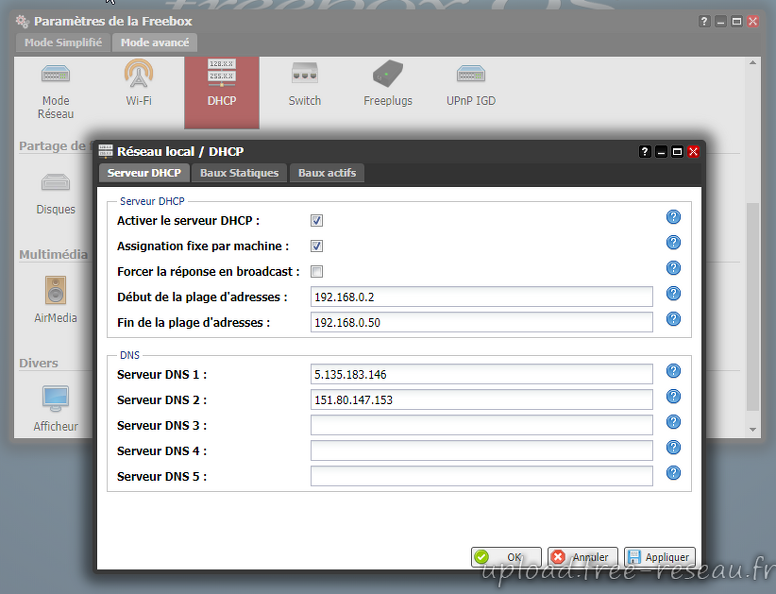Confirm with the OK button
776x594 pixels.
click(506, 557)
